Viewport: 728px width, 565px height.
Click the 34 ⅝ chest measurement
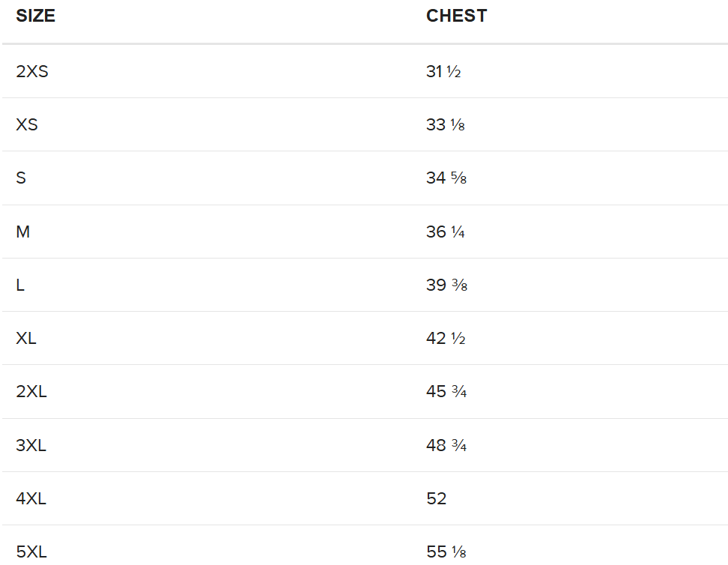(x=446, y=178)
